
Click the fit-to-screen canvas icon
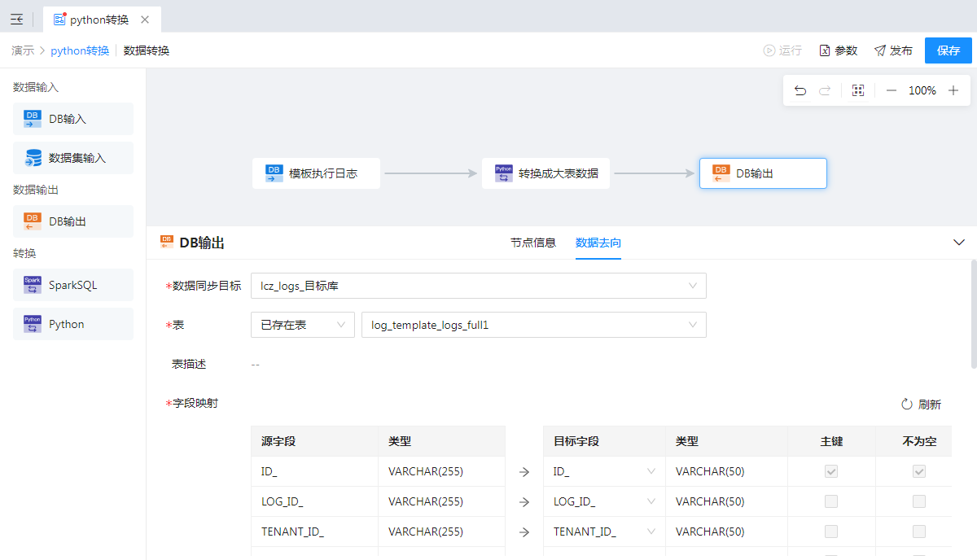coord(857,90)
